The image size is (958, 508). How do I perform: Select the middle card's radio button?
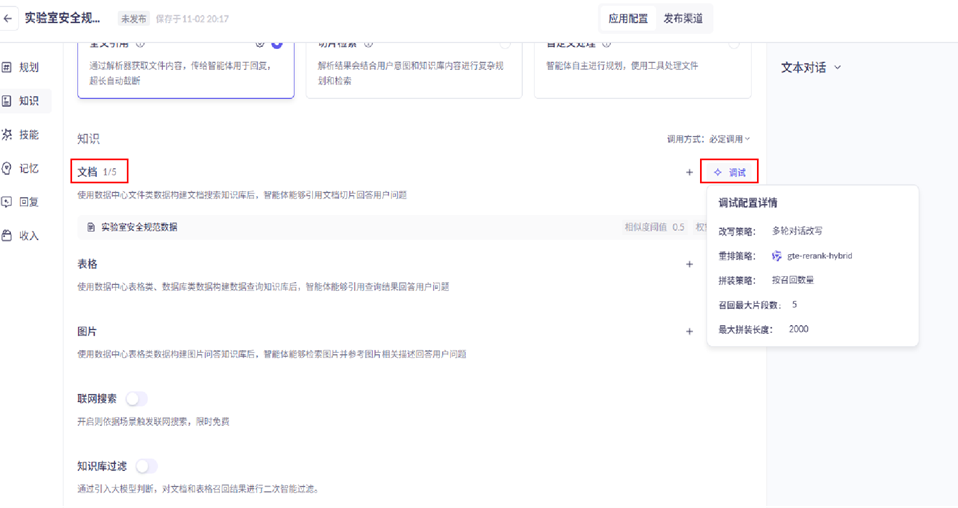click(x=505, y=44)
